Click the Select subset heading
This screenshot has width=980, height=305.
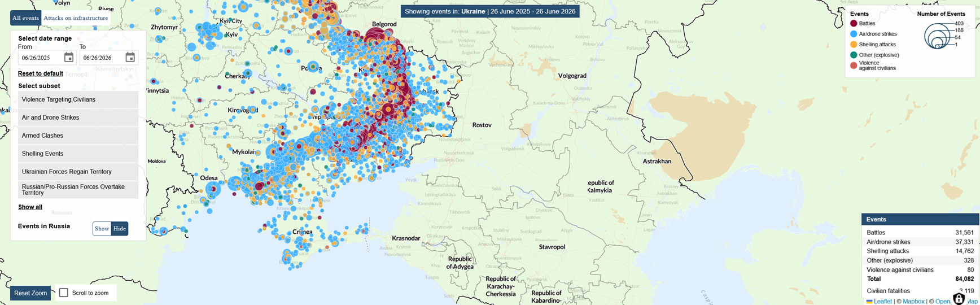click(39, 86)
